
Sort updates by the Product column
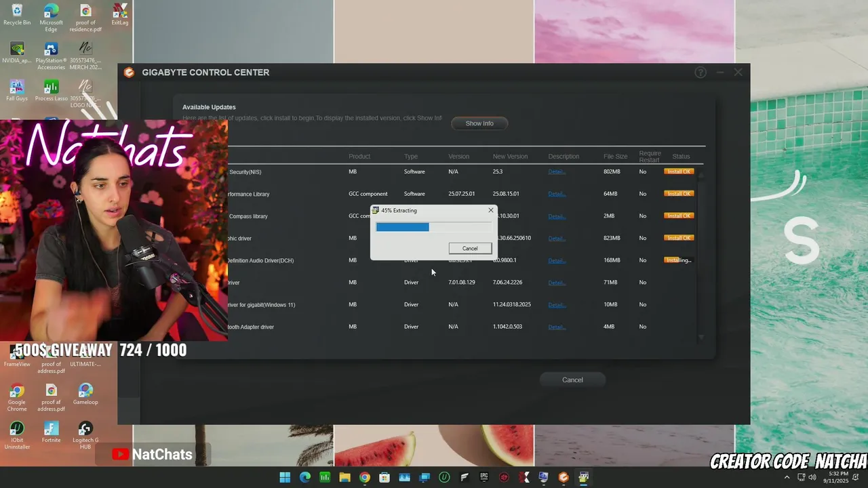pos(359,157)
